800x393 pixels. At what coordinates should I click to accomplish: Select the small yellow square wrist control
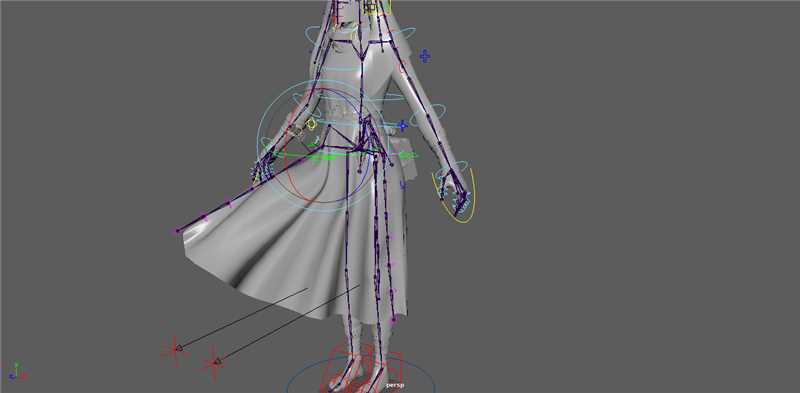(311, 124)
